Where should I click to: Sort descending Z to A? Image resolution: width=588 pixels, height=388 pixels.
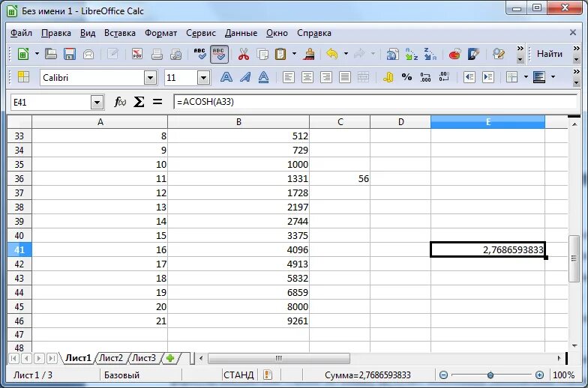coord(430,54)
